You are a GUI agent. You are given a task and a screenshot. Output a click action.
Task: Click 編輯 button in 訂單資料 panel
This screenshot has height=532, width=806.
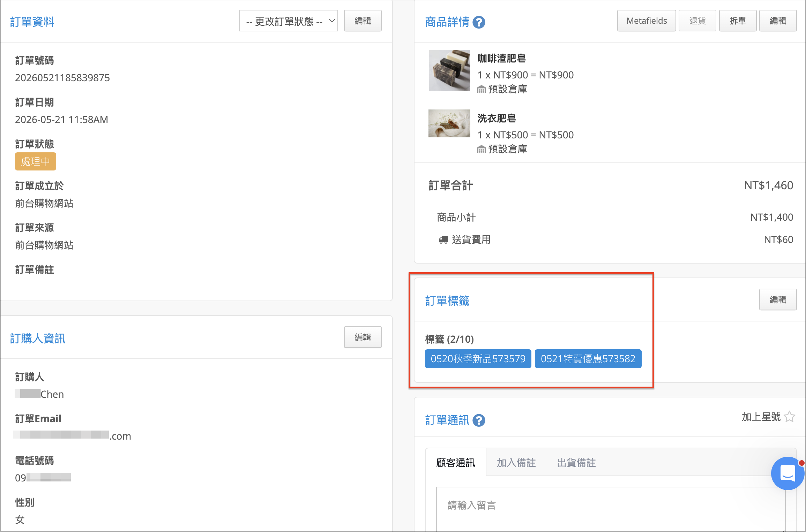[x=363, y=21]
